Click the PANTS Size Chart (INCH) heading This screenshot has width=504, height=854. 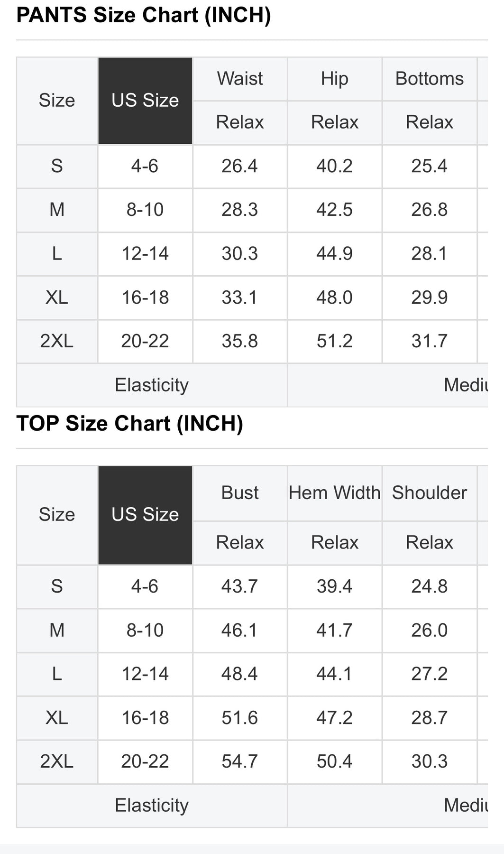(x=143, y=15)
